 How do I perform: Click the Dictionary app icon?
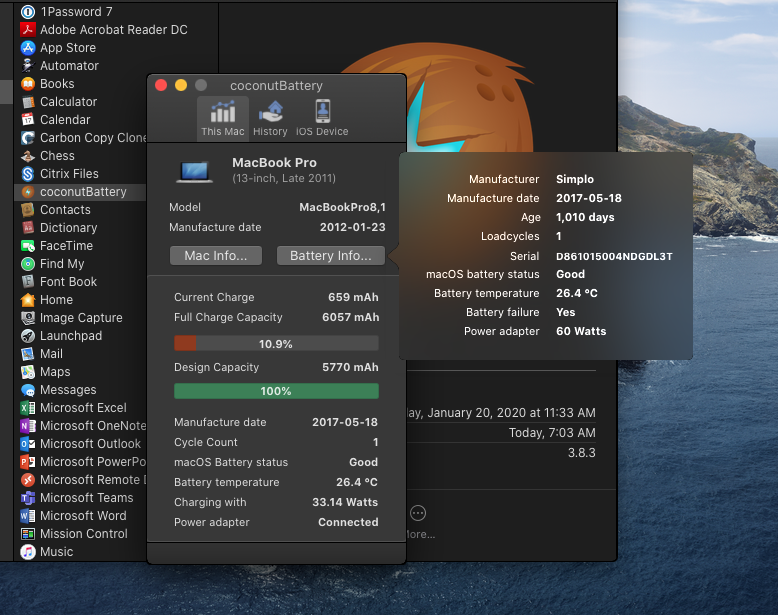[x=28, y=228]
